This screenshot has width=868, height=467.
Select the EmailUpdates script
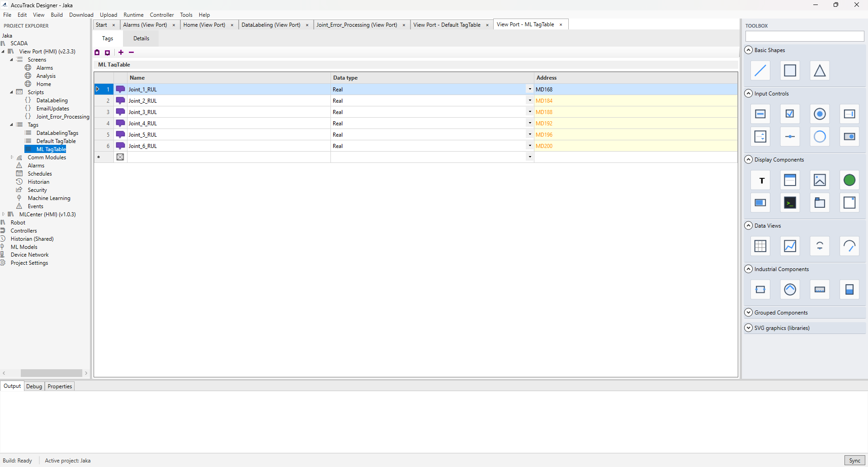tap(53, 109)
